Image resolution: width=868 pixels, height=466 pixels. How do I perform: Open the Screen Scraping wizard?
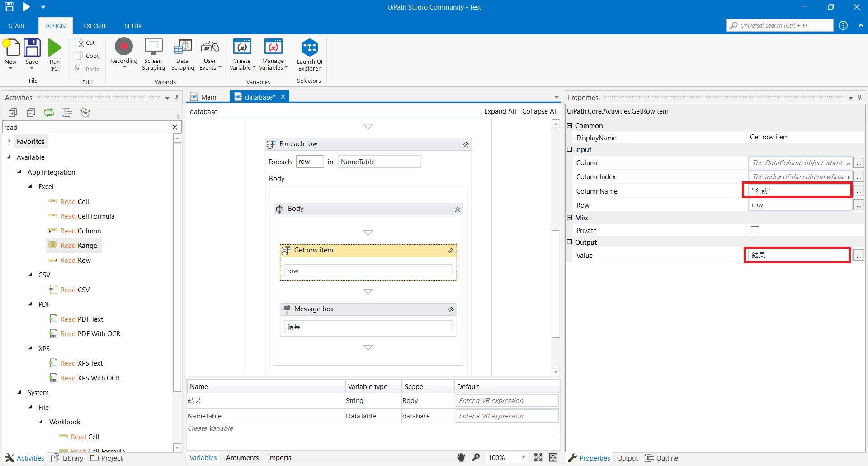coord(153,53)
